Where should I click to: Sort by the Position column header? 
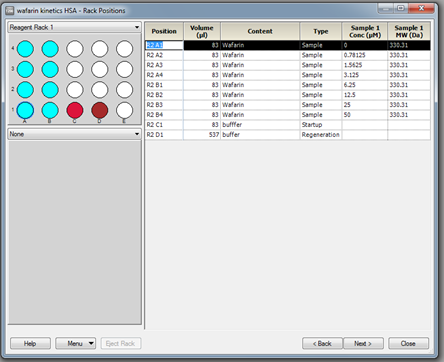(164, 31)
